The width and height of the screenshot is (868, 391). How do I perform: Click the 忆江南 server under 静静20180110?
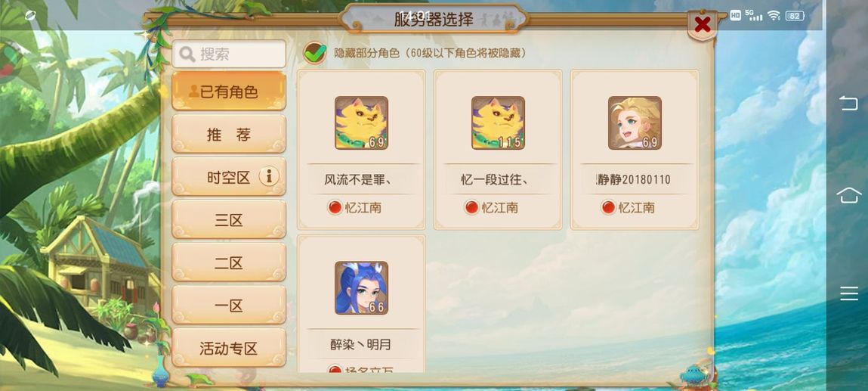(629, 208)
